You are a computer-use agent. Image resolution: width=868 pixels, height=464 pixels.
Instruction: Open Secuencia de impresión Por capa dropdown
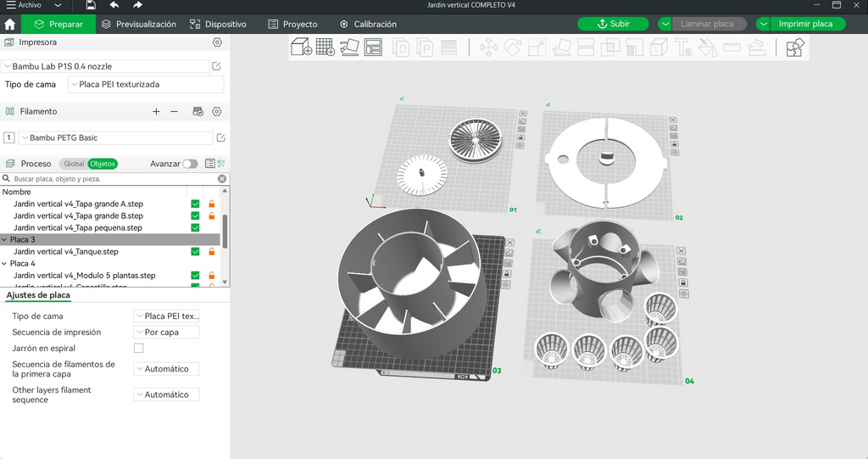(x=166, y=333)
